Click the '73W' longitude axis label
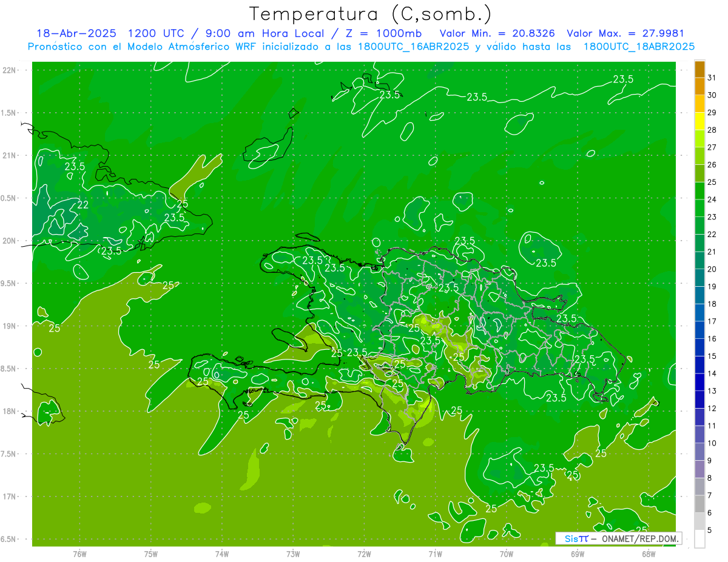 pos(293,554)
